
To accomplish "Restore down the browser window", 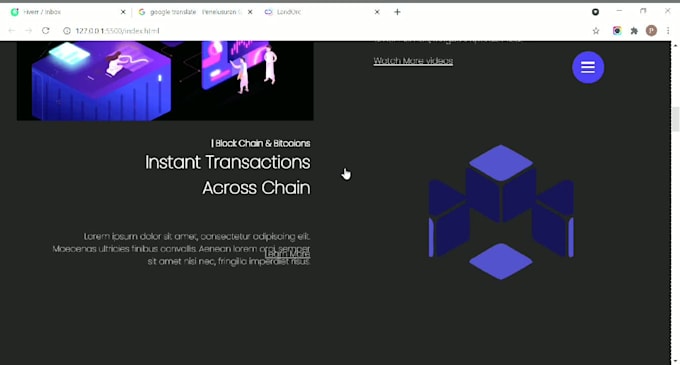I will pyautogui.click(x=643, y=11).
